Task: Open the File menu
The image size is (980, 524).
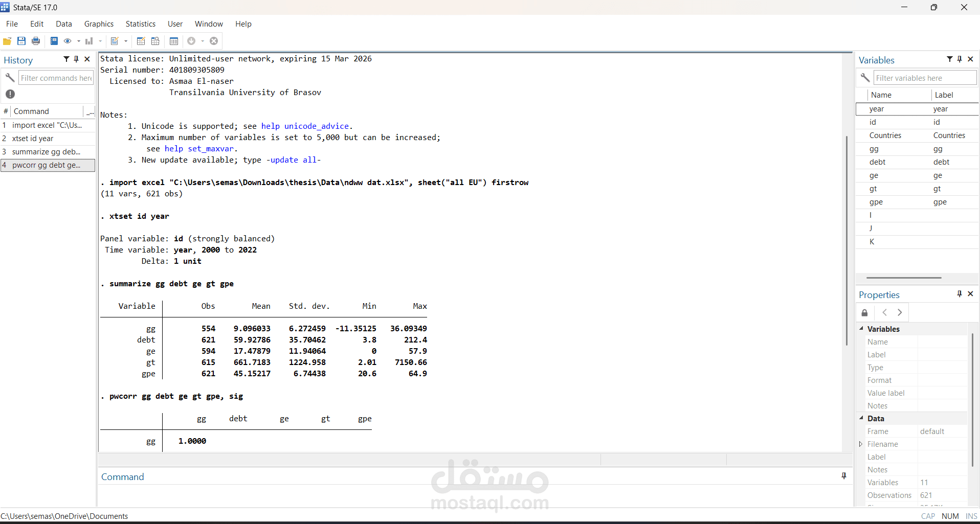Action: coord(12,24)
